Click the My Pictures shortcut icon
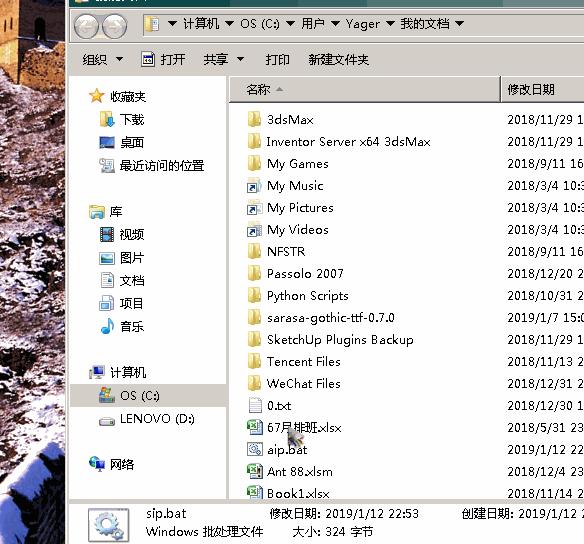 tap(254, 207)
